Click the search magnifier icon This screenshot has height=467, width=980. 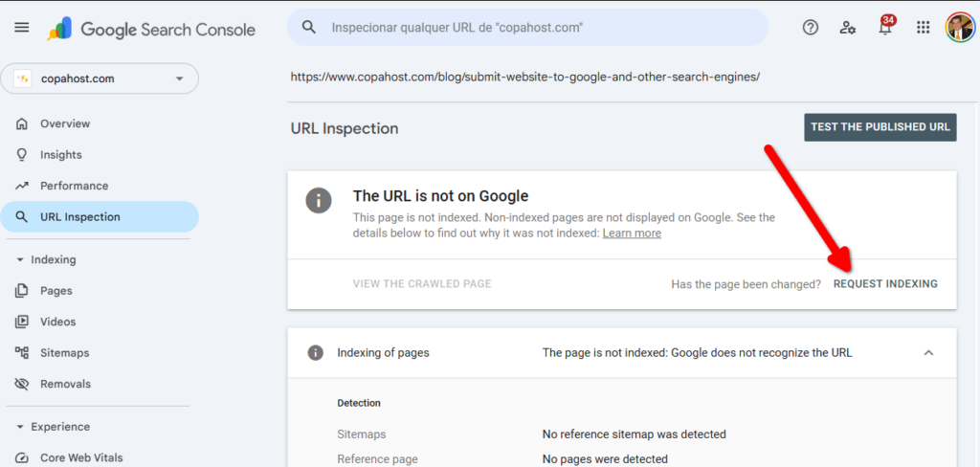point(308,28)
